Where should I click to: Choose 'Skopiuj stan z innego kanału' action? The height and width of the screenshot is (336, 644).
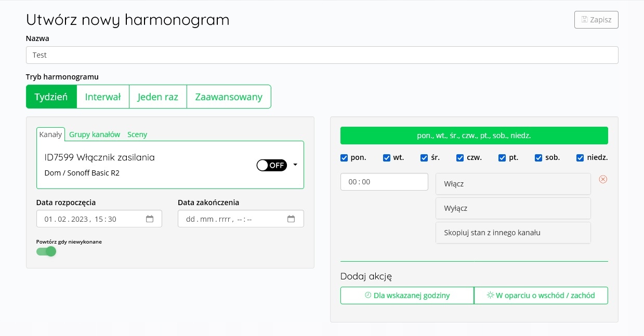pyautogui.click(x=512, y=233)
